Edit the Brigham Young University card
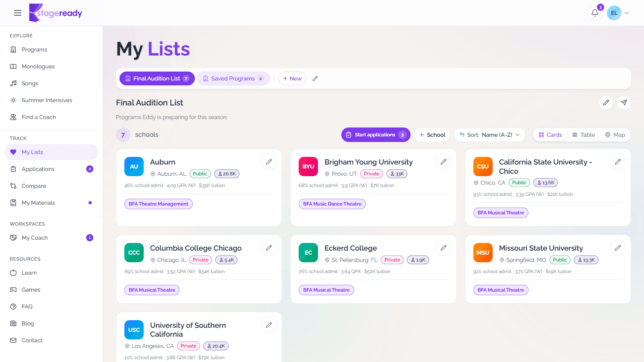Screen dimensions: 644x362 (x=444, y=162)
